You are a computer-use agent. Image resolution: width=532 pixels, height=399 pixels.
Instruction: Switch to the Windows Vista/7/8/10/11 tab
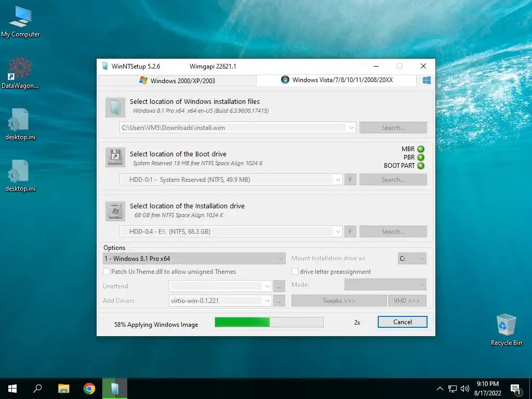tap(337, 80)
